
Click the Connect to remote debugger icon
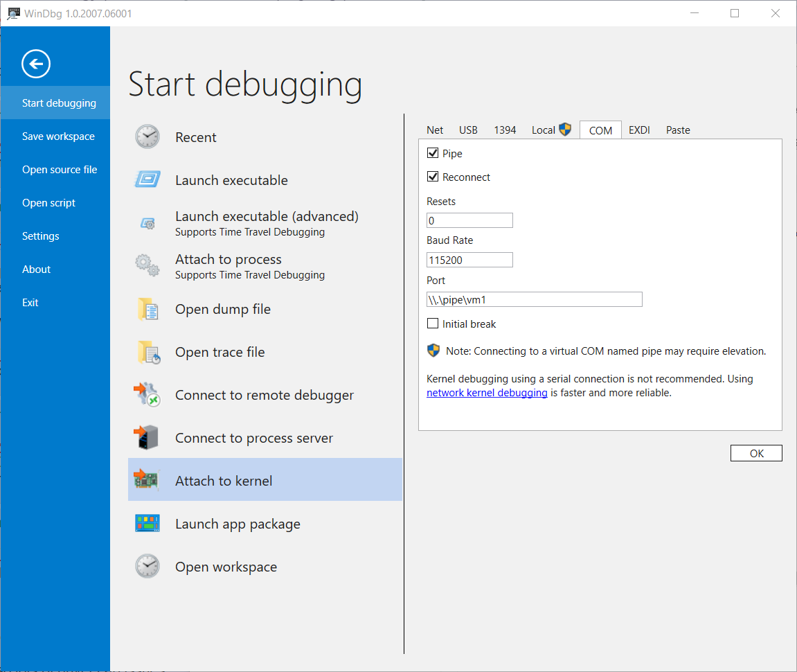(x=147, y=395)
